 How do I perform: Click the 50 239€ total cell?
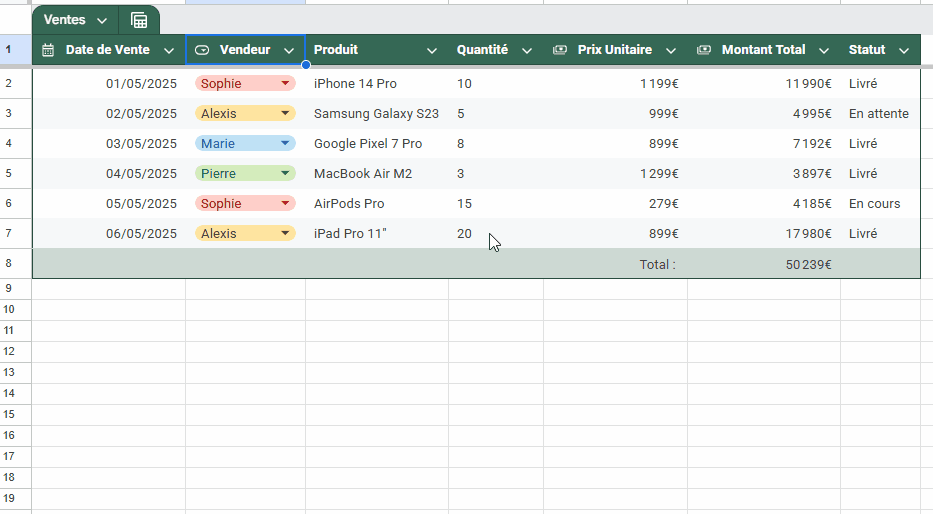pos(764,264)
